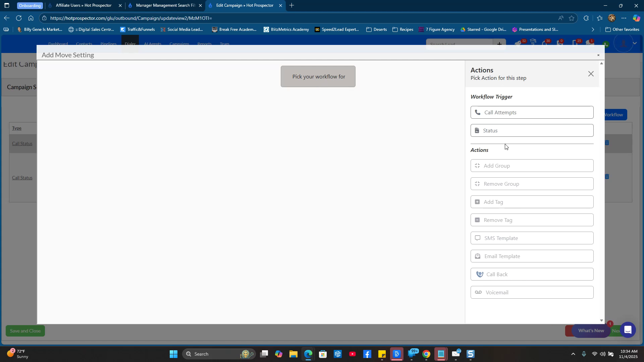This screenshot has width=644, height=362.
Task: Switch to Manager Management Search tab
Action: (x=165, y=6)
